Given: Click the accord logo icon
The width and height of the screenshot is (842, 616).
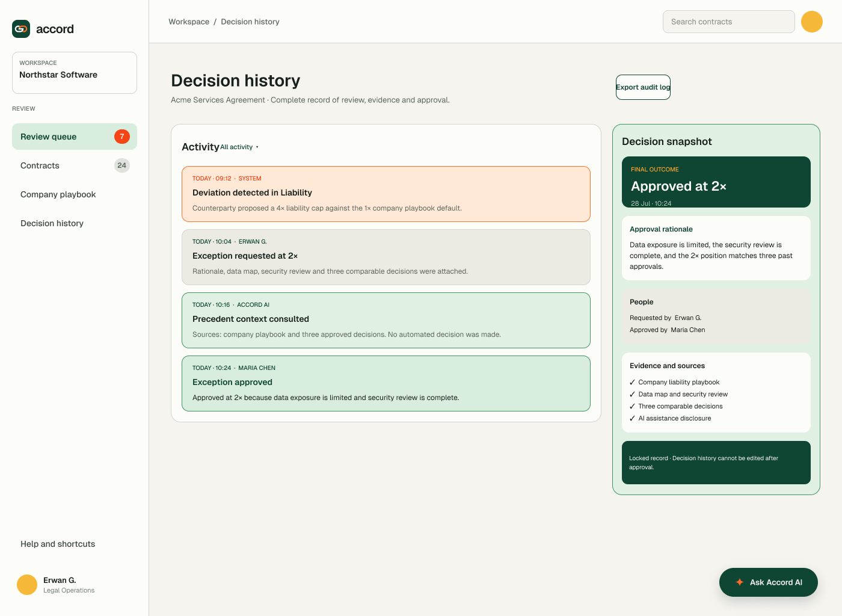Looking at the screenshot, I should pos(21,29).
